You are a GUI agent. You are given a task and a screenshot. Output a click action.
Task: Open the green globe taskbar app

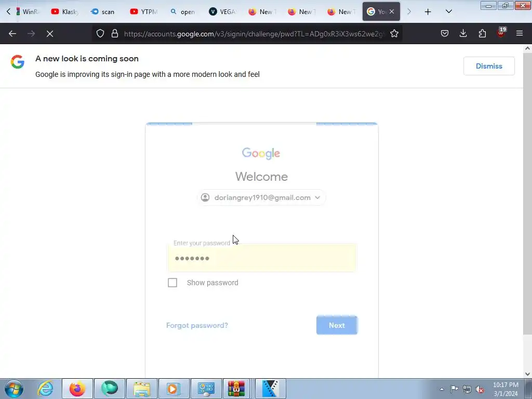pyautogui.click(x=109, y=389)
